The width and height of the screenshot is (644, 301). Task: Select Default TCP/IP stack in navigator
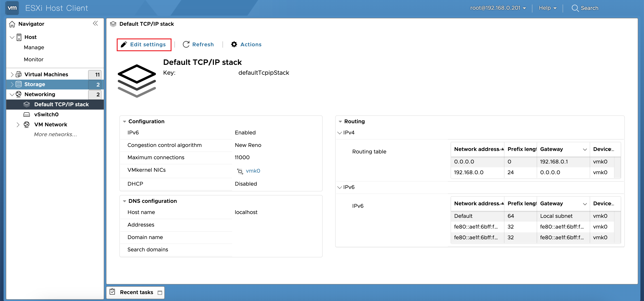pos(55,104)
